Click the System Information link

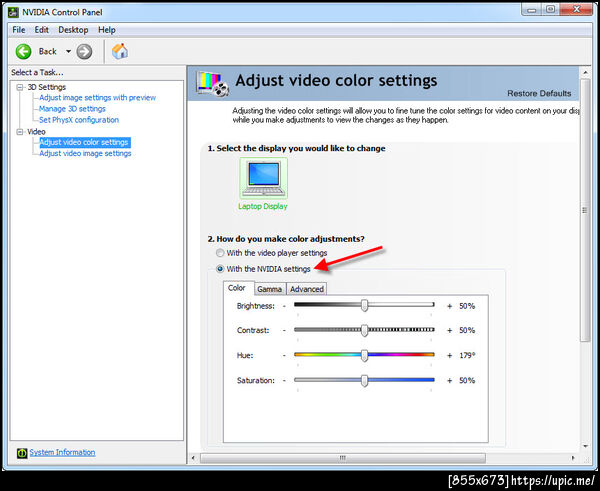[62, 452]
